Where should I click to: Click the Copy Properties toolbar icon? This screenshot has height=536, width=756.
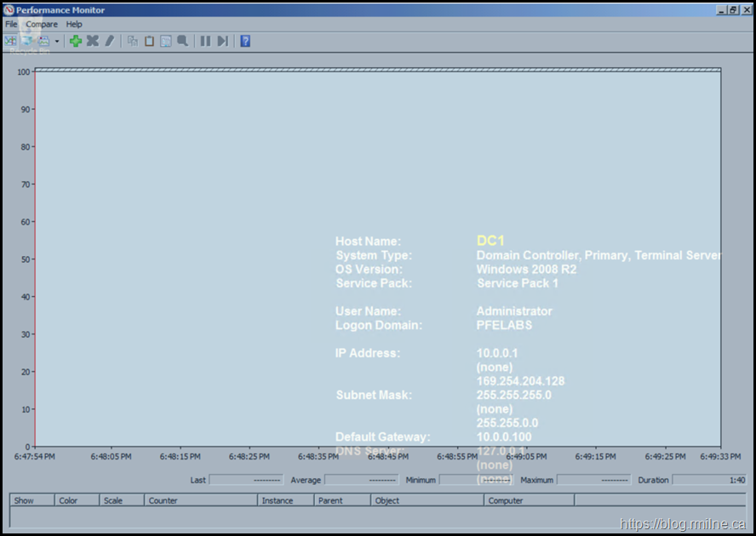click(133, 41)
